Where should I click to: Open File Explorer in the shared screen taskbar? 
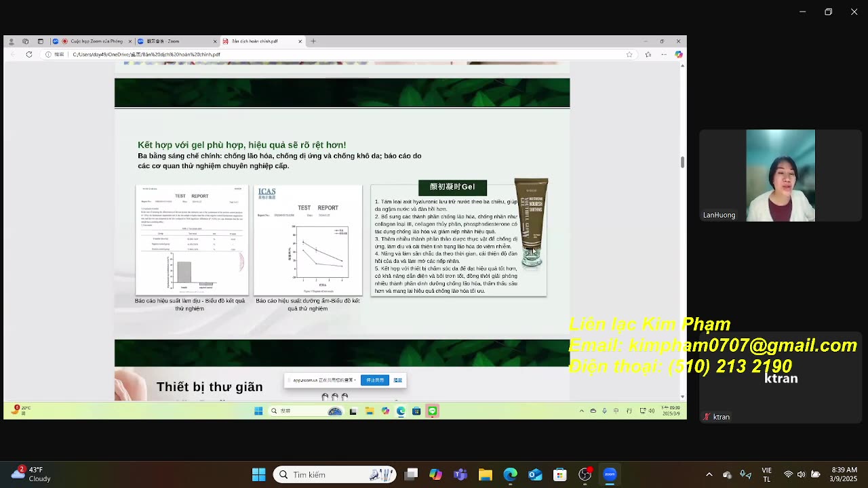coord(369,411)
